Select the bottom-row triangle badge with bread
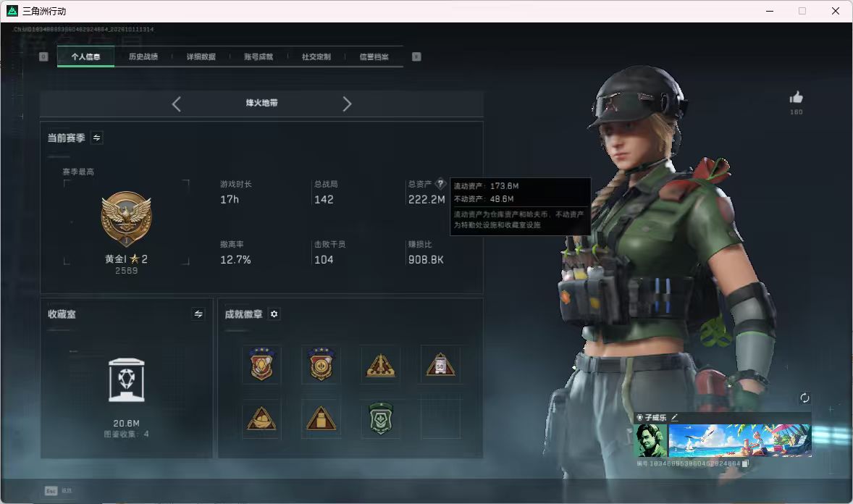 (261, 419)
